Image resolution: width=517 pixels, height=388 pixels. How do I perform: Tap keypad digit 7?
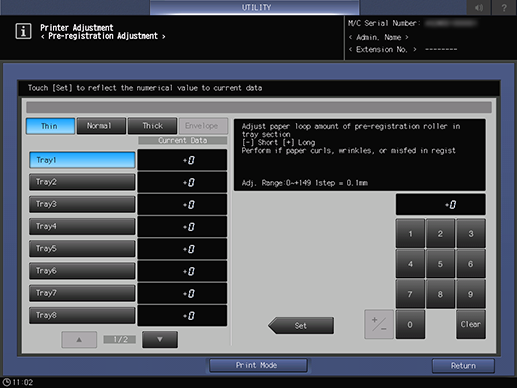pos(410,294)
